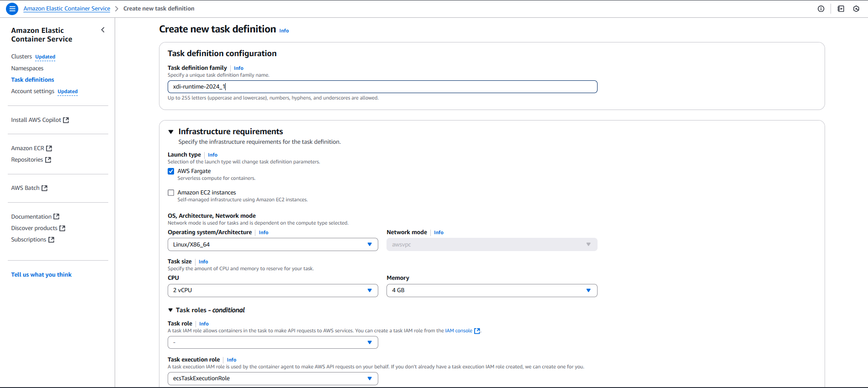Open the Memory 4 GB dropdown
This screenshot has height=388, width=868.
pyautogui.click(x=492, y=290)
